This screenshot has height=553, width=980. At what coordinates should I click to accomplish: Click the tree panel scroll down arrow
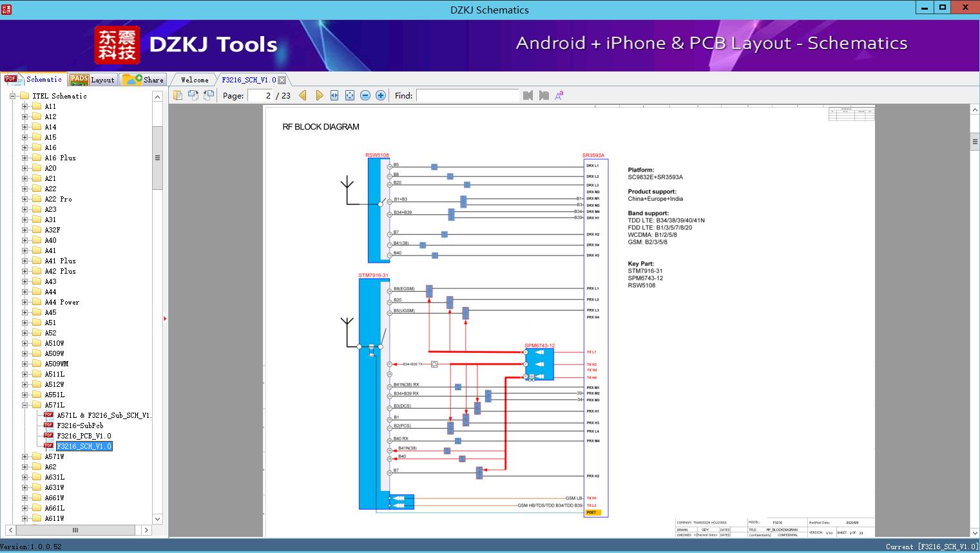pos(158,519)
